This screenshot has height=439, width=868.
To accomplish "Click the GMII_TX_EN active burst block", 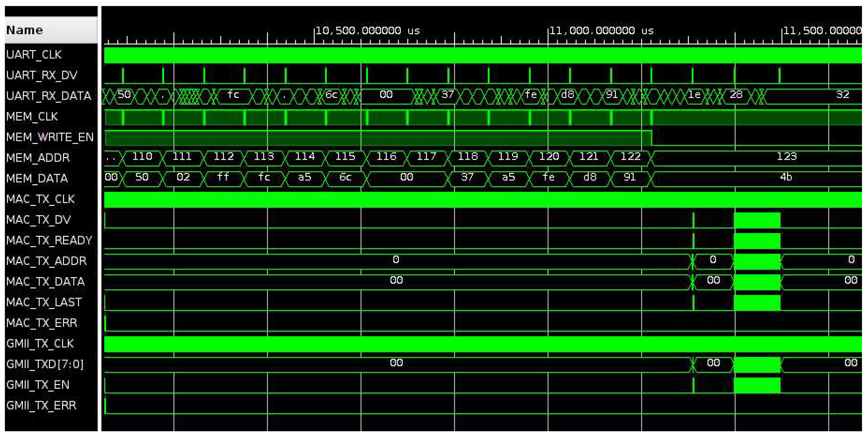I will pyautogui.click(x=757, y=385).
